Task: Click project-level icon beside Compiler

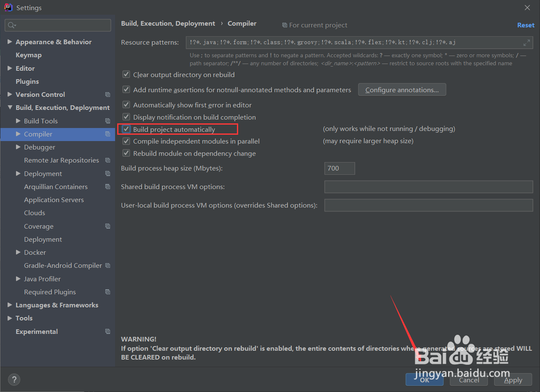Action: pos(107,134)
